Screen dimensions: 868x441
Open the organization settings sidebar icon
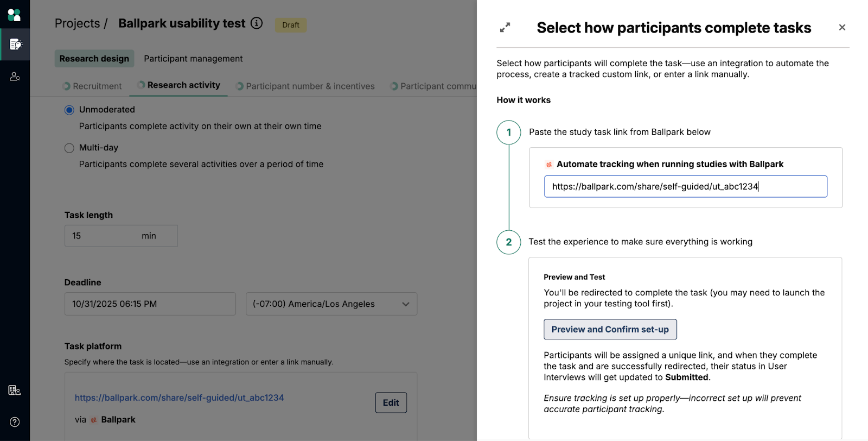click(15, 390)
